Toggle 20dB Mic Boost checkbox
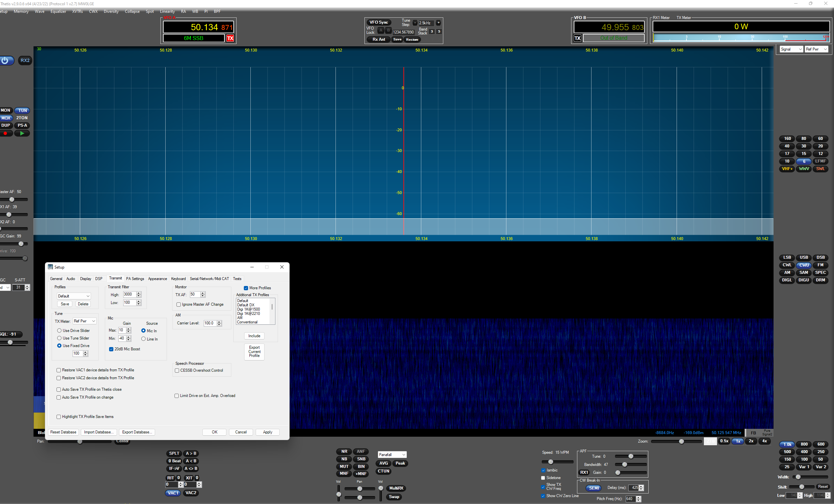This screenshot has height=504, width=834. (111, 349)
